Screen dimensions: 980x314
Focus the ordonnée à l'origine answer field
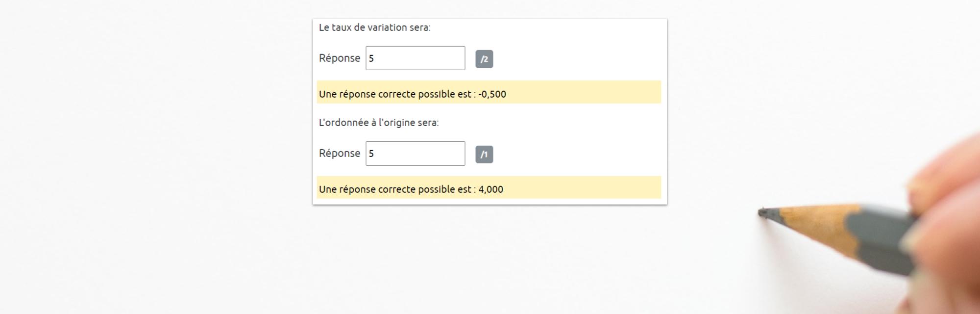pos(415,154)
